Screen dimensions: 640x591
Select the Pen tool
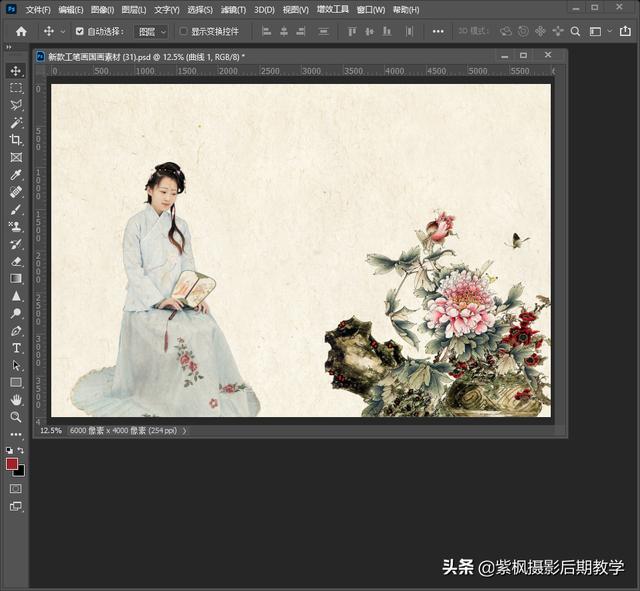(16, 331)
